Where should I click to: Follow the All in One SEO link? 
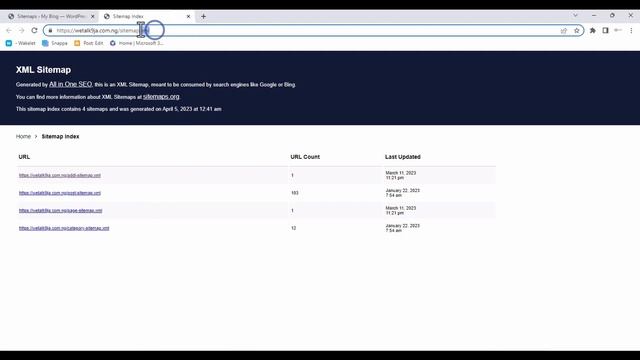(x=71, y=84)
